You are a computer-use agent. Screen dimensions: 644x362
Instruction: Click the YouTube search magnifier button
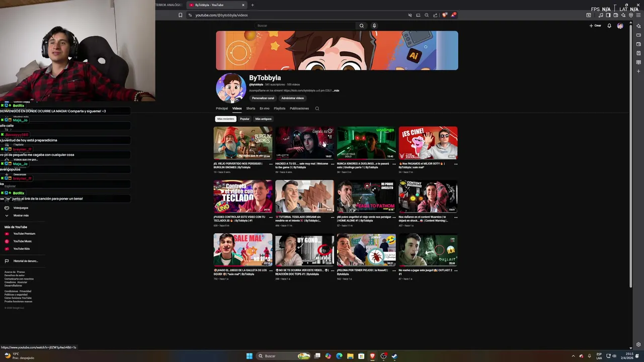(x=361, y=26)
